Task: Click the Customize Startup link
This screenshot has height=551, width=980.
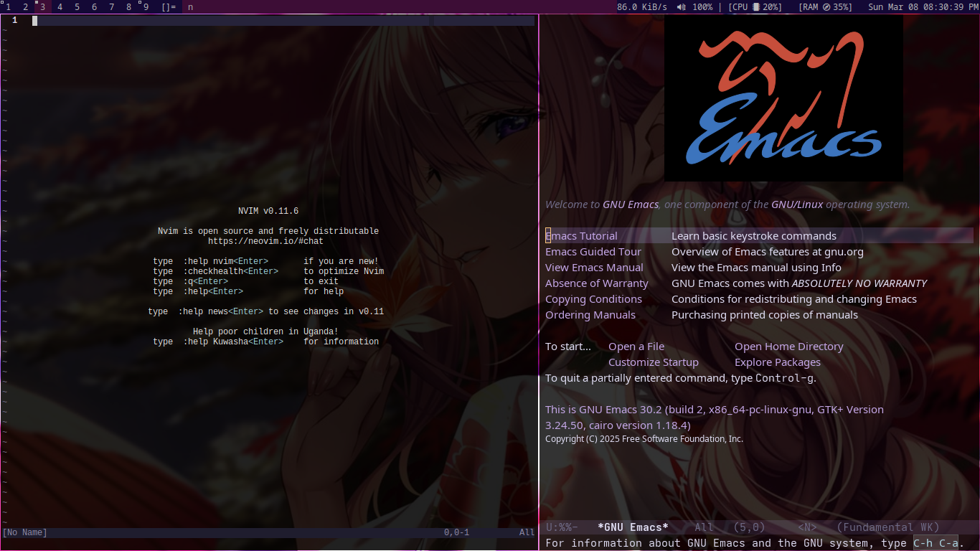Action: (x=654, y=362)
